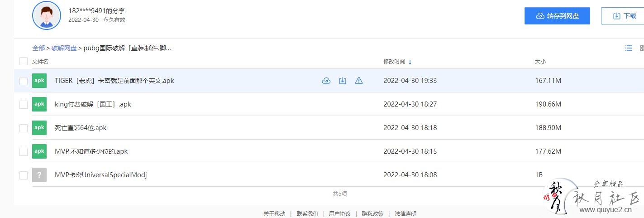The height and width of the screenshot is (218, 644).
Task: Open 隐私政策 footer link
Action: 372,214
